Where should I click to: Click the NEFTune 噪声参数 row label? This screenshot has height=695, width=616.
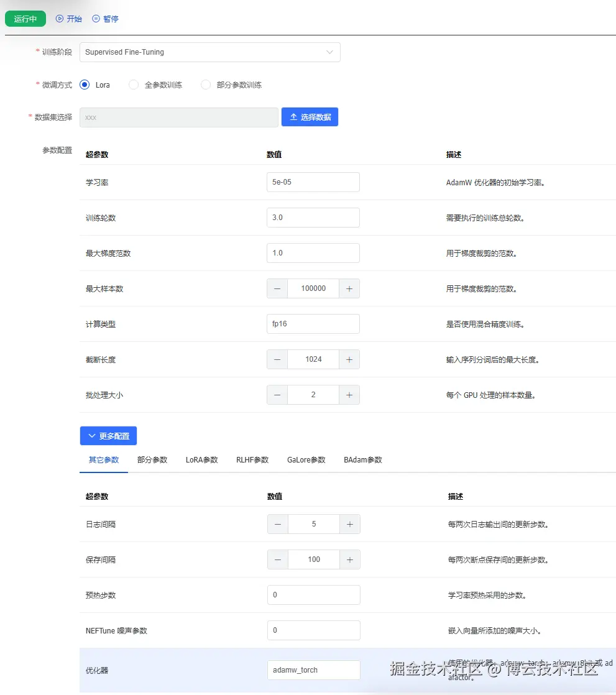click(x=116, y=631)
